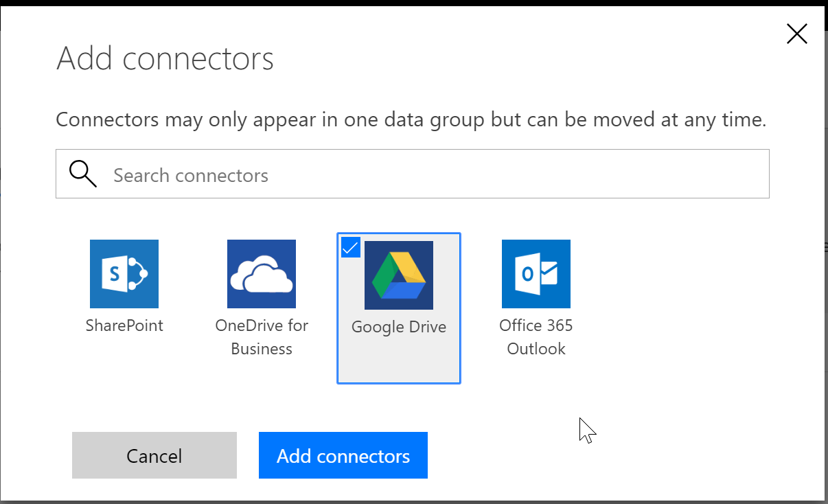
Task: Click empty gray area inside Google Drive tile
Action: point(399,360)
